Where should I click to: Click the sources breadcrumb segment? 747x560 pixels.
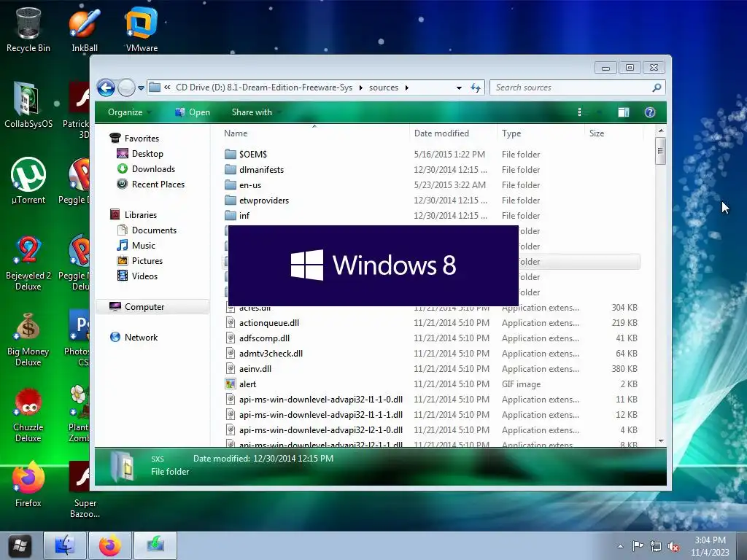coord(384,87)
